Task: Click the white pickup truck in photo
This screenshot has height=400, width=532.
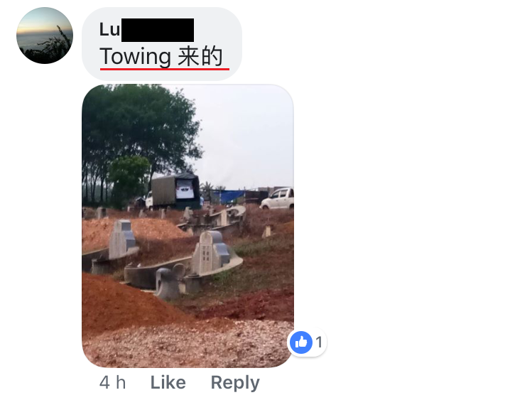Action: [x=277, y=198]
